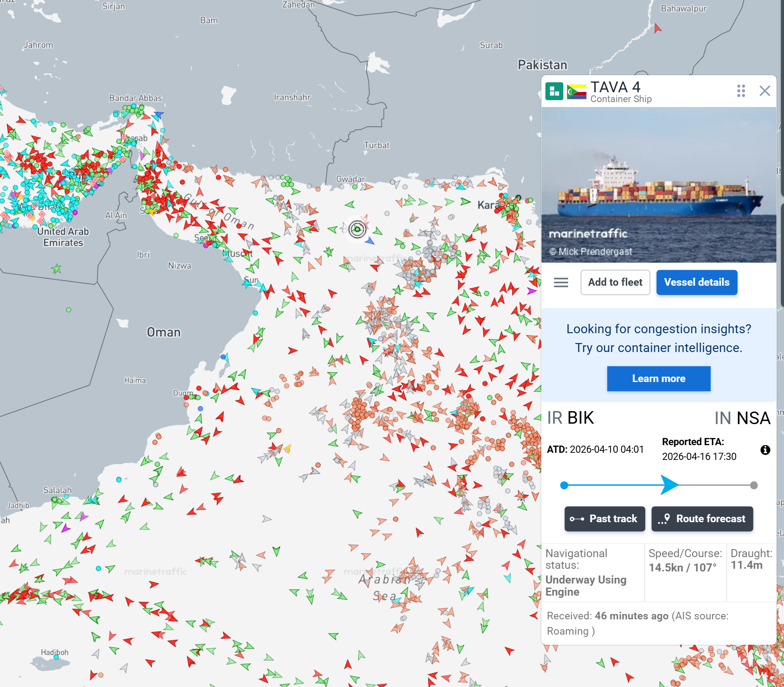This screenshot has height=687, width=784.
Task: Click the Nizwa city label
Action: click(179, 266)
